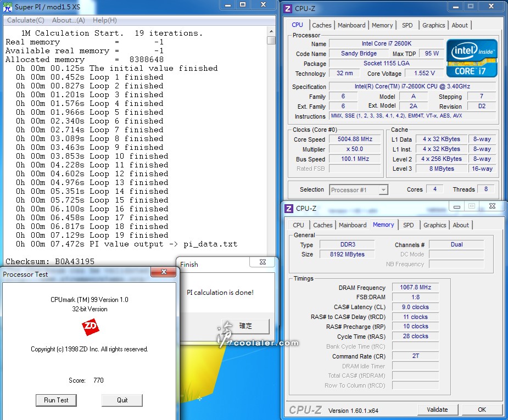Screen dimensions: 508x420
Task: Click the Bus Speed 100.1 MHz value
Action: [355, 159]
